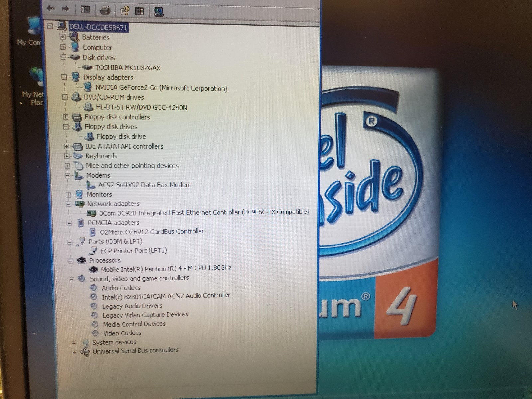Click the DVD/CD-ROM drives category icon
The width and height of the screenshot is (532, 399).
pos(76,97)
